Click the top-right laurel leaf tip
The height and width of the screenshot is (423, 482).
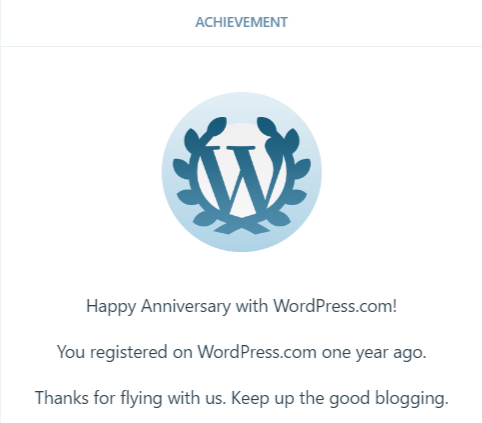click(266, 125)
